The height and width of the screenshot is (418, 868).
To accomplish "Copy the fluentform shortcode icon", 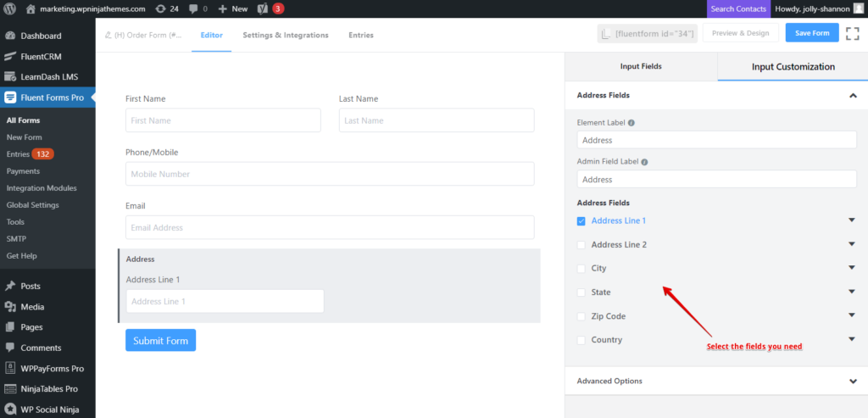I will tap(607, 33).
